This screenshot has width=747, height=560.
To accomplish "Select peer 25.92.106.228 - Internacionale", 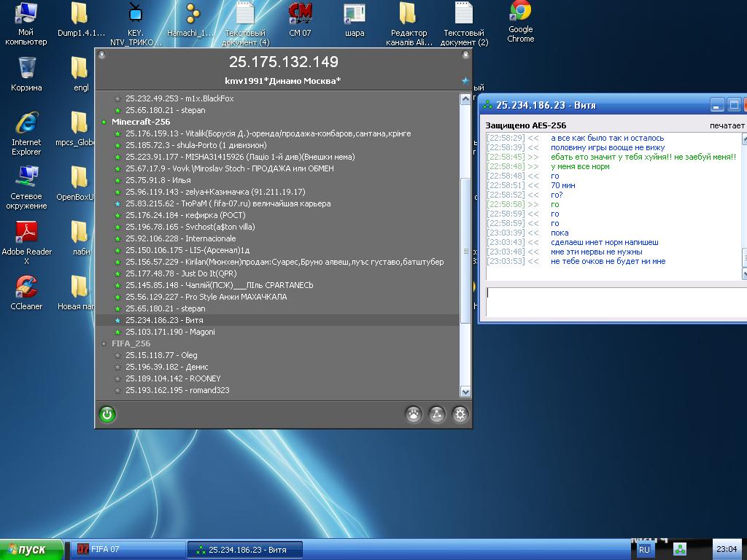I will [x=181, y=238].
